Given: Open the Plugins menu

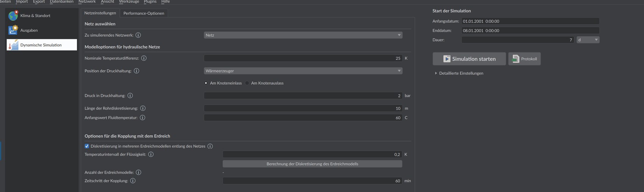Looking at the screenshot, I should pos(150,2).
